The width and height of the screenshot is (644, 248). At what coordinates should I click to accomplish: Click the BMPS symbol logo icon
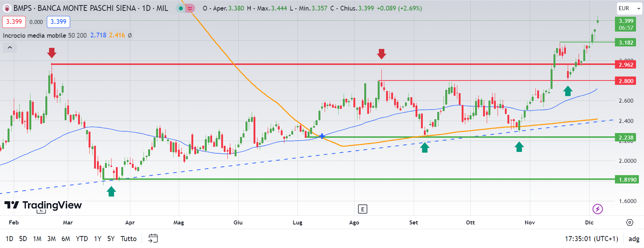pyautogui.click(x=7, y=8)
